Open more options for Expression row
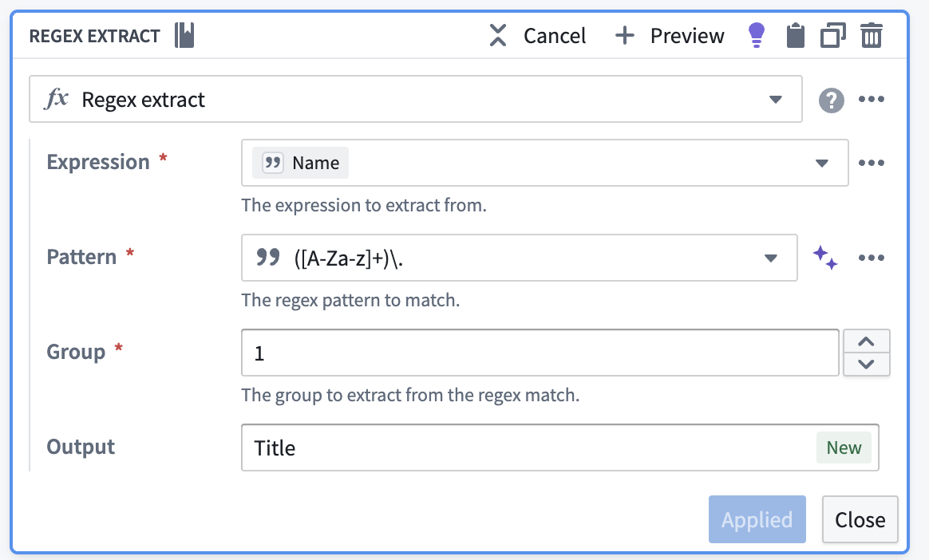Viewport: 929px width, 560px height. (x=871, y=163)
